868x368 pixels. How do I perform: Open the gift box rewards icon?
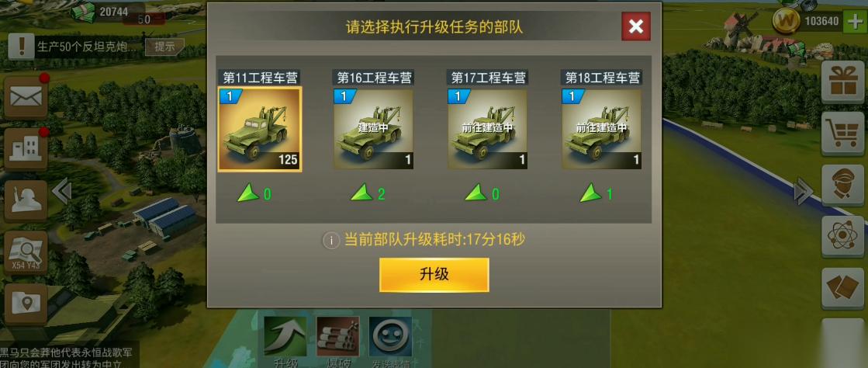pos(842,82)
